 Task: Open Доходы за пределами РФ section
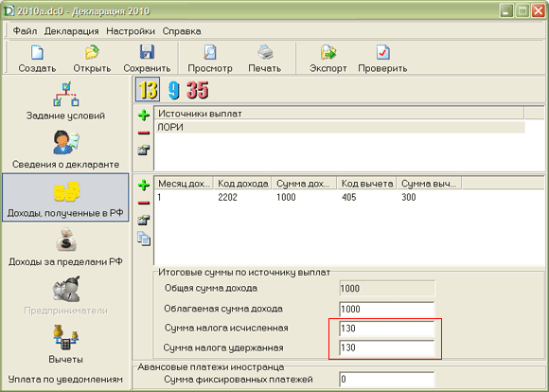(x=66, y=246)
